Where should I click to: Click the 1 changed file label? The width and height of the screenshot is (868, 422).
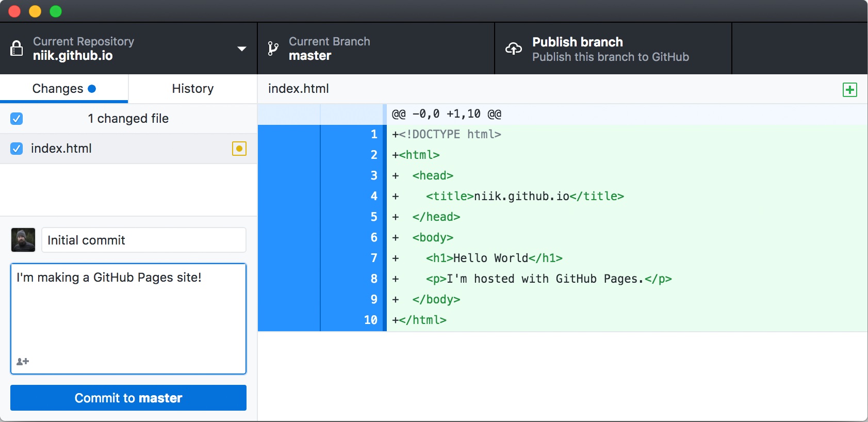point(128,119)
